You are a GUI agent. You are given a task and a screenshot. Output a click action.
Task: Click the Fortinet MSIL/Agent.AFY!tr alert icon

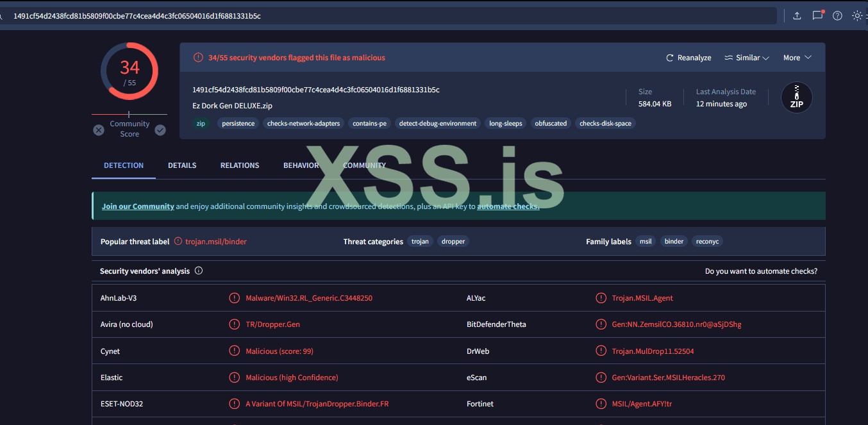pyautogui.click(x=601, y=404)
